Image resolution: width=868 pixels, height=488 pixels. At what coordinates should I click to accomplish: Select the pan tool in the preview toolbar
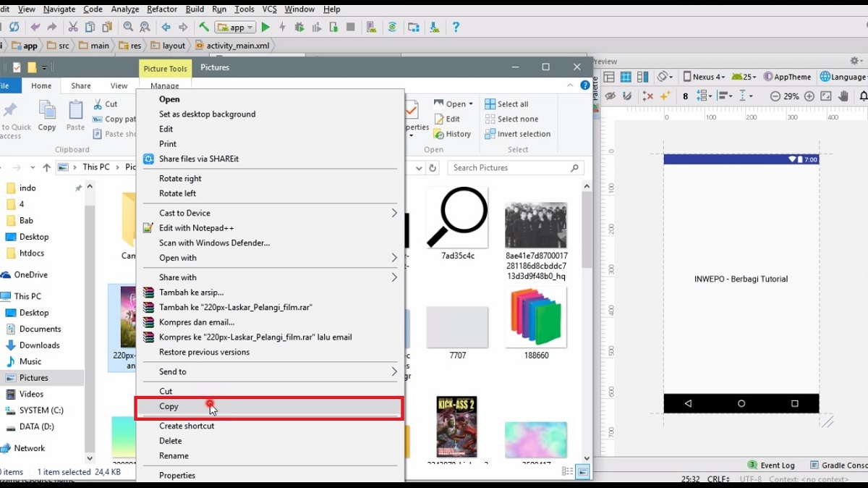click(x=843, y=96)
